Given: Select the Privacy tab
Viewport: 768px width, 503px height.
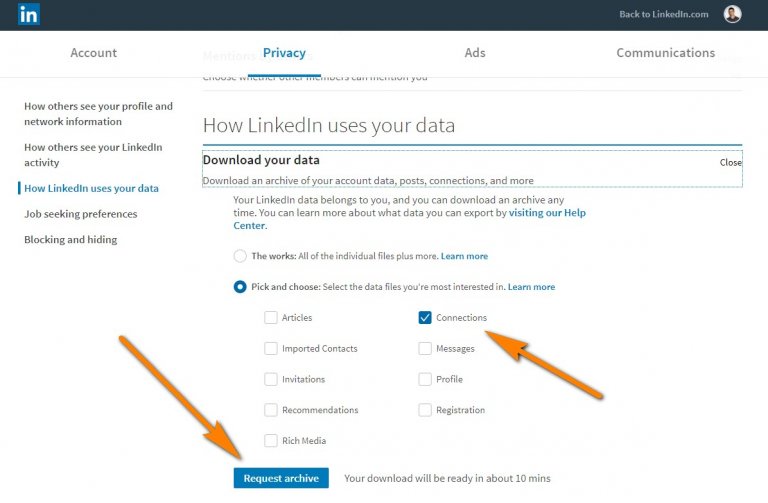Looking at the screenshot, I should click(x=284, y=53).
